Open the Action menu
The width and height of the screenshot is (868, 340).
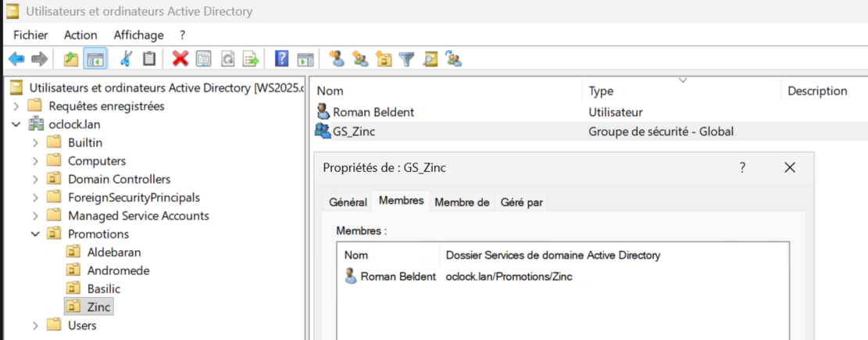pos(80,34)
